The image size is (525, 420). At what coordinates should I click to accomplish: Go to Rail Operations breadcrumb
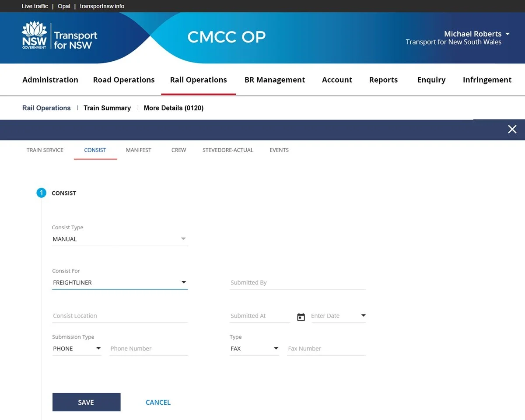click(x=46, y=108)
